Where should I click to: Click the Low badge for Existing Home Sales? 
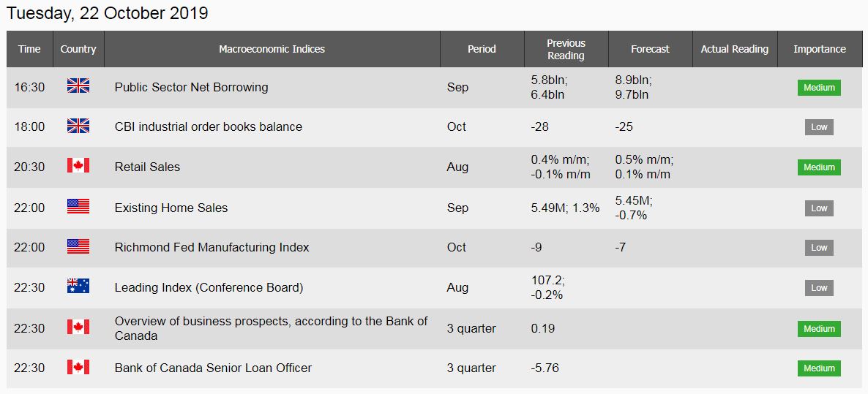[x=819, y=208]
